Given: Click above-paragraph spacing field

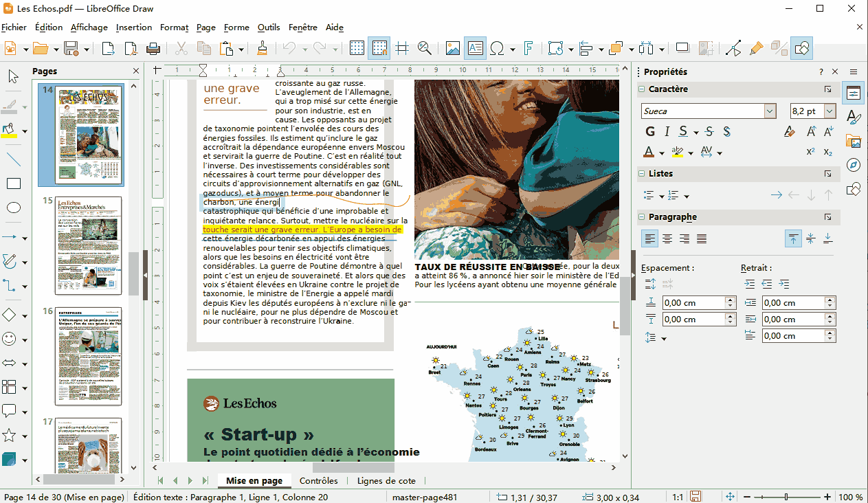Looking at the screenshot, I should tap(699, 303).
